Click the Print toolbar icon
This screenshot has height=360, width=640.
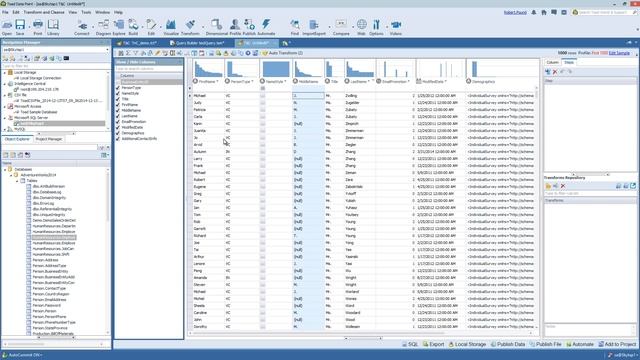[38, 27]
